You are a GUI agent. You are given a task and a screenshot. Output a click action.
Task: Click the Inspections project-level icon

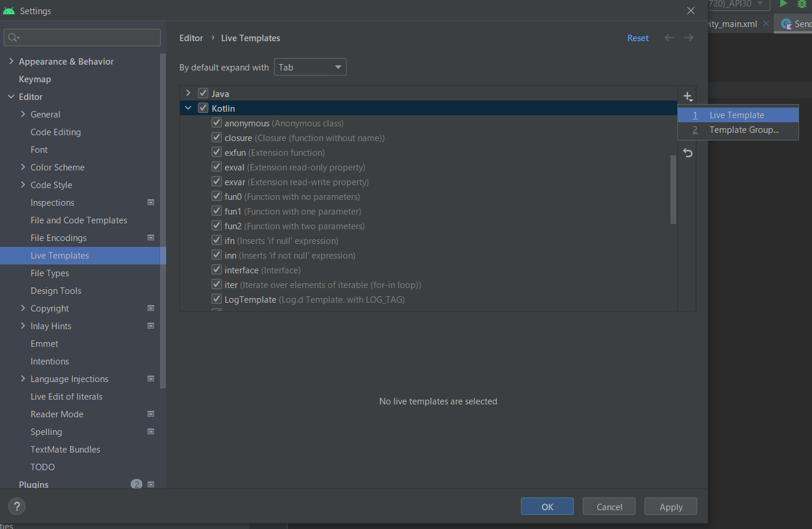151,202
